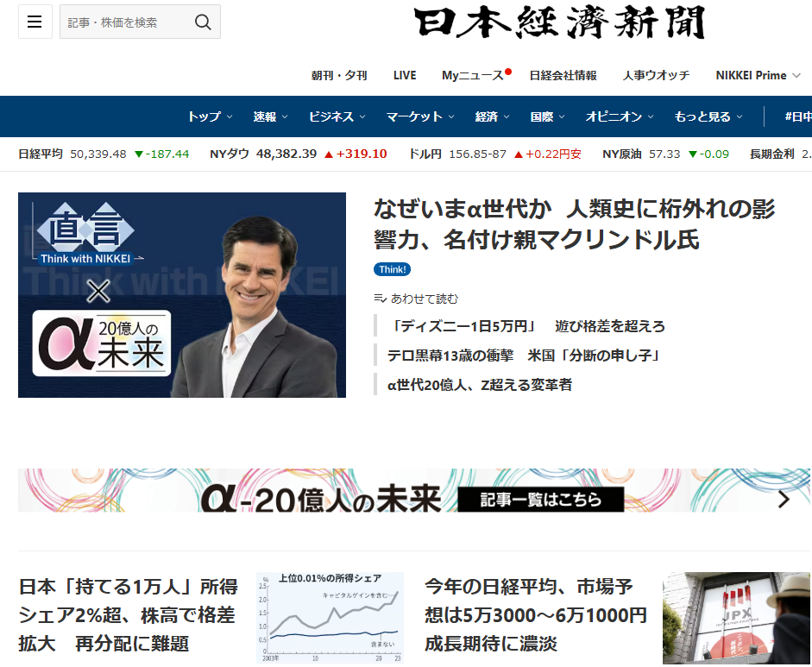This screenshot has height=667, width=812.
Task: Read related article テロ黒幕13歳の衝撃
Action: coord(526,356)
